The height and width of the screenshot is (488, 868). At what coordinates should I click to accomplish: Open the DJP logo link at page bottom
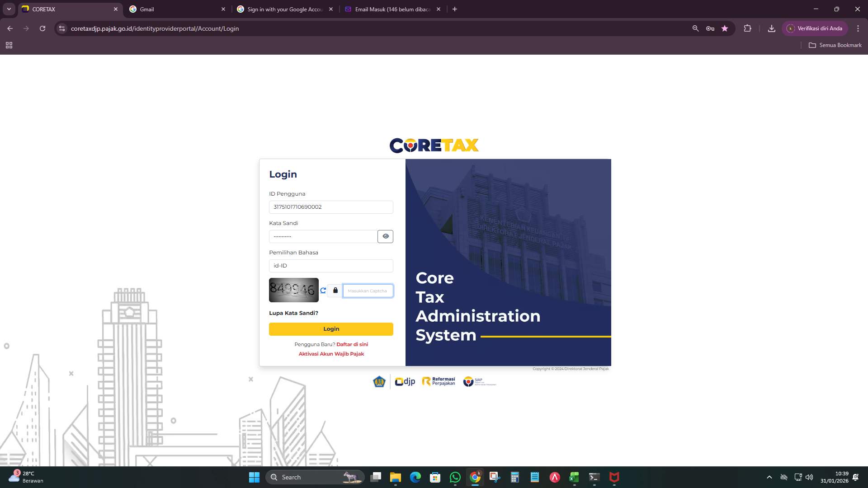(404, 381)
